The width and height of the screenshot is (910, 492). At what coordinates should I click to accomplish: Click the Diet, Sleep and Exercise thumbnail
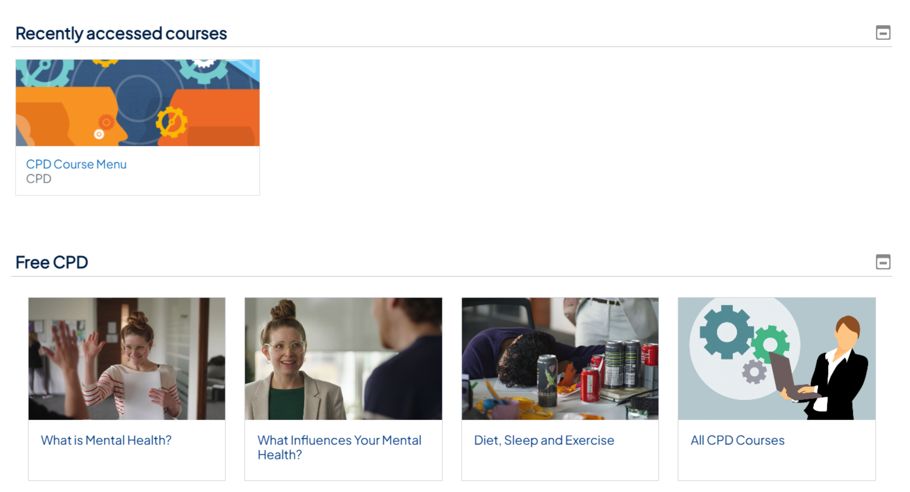coord(560,358)
